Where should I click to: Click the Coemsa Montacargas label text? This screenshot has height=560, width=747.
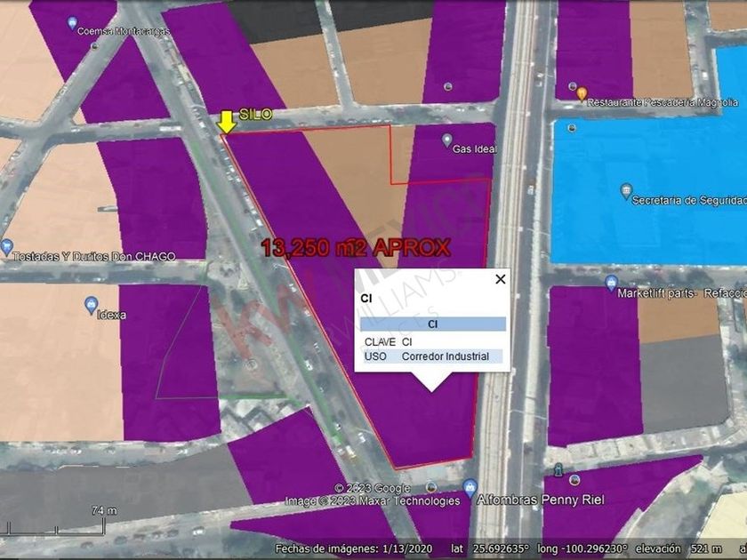[124, 31]
